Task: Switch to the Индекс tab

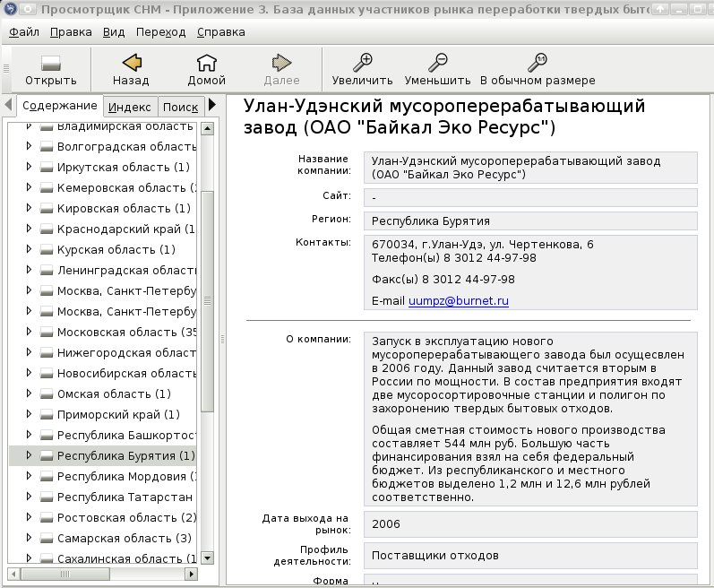Action: 130,107
